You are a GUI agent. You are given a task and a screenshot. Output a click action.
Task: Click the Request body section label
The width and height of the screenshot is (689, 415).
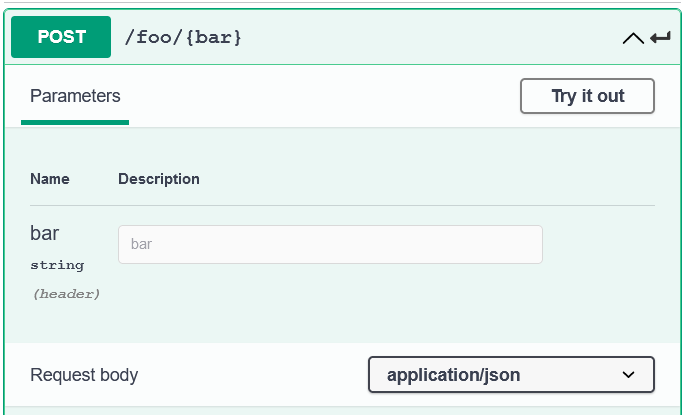tap(84, 375)
